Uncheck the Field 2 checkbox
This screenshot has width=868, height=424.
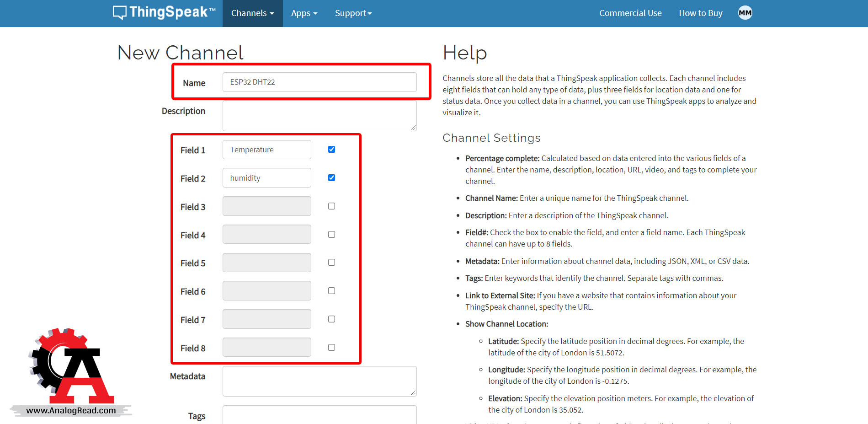[x=331, y=178]
